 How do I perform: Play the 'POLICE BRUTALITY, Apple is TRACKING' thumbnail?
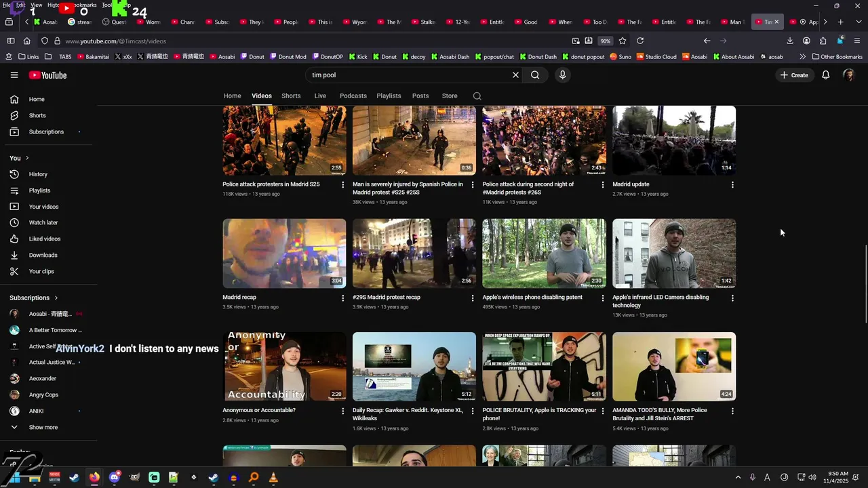pyautogui.click(x=544, y=367)
